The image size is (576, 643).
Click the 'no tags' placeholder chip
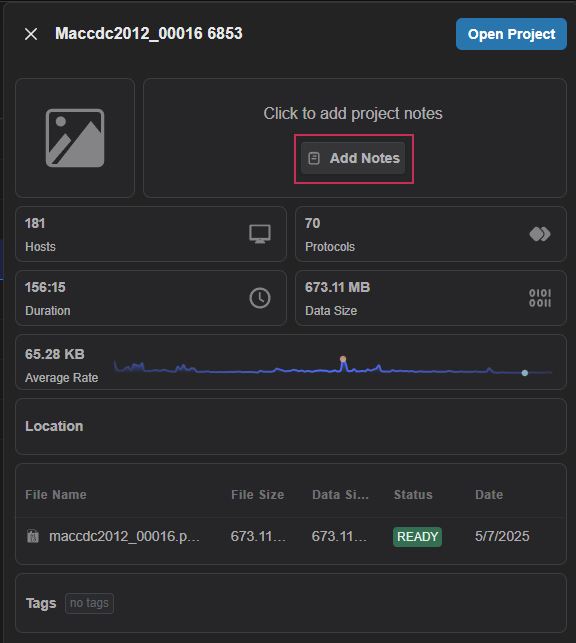[89, 603]
